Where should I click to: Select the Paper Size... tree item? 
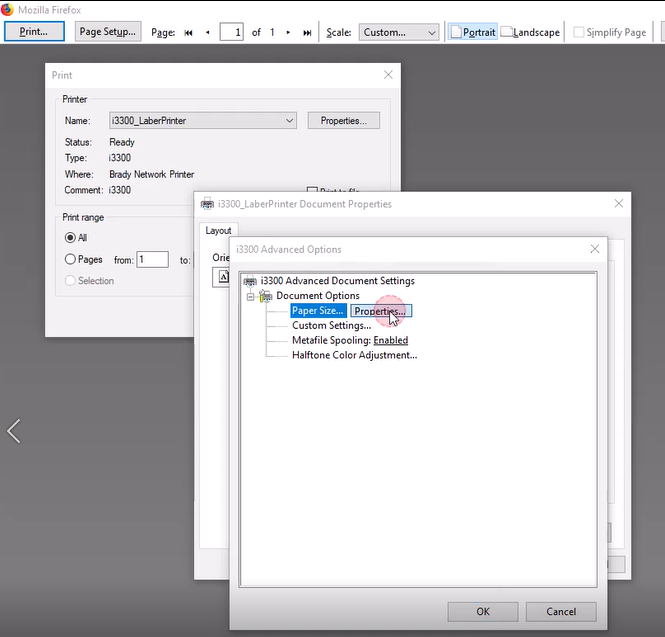coord(318,310)
